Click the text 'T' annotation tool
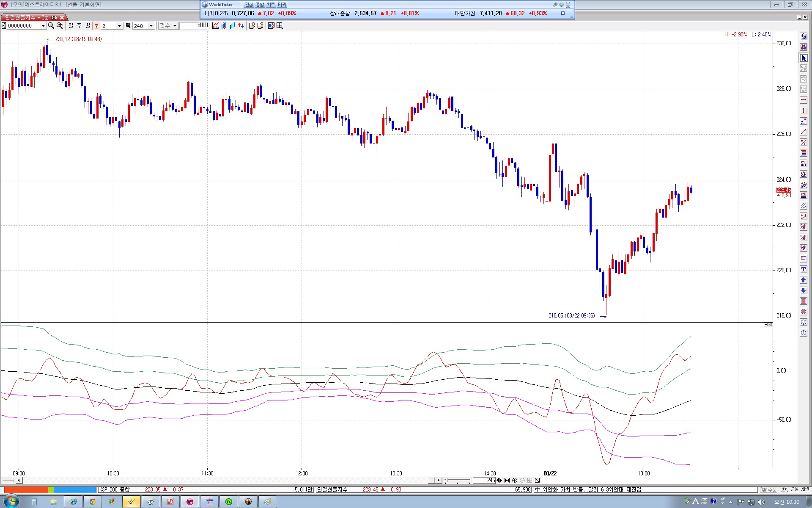 pyautogui.click(x=804, y=269)
